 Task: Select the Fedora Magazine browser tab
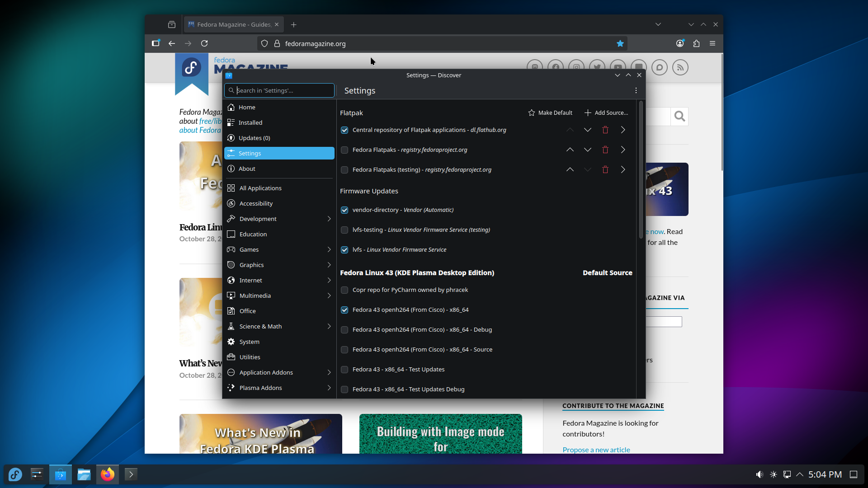click(234, 25)
